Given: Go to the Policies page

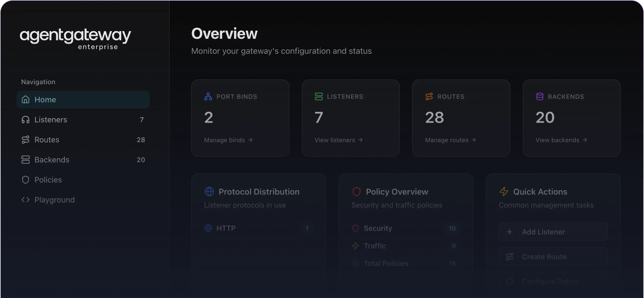Looking at the screenshot, I should click(x=48, y=180).
